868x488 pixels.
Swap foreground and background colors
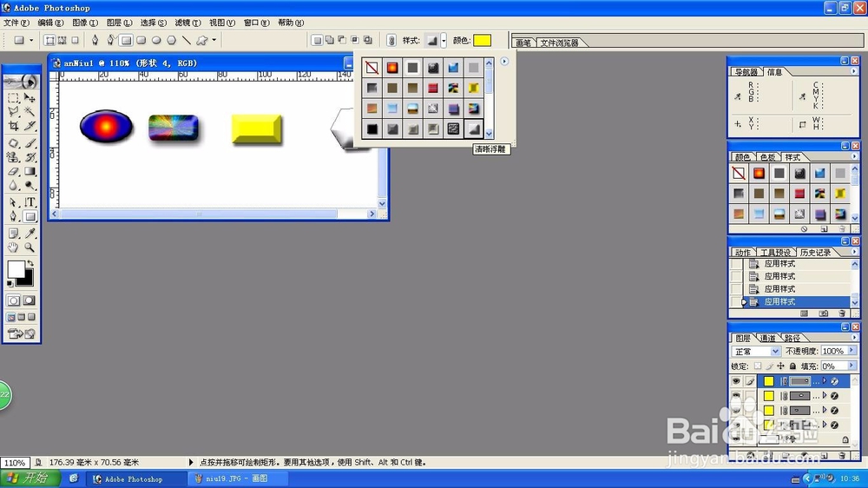[x=30, y=264]
